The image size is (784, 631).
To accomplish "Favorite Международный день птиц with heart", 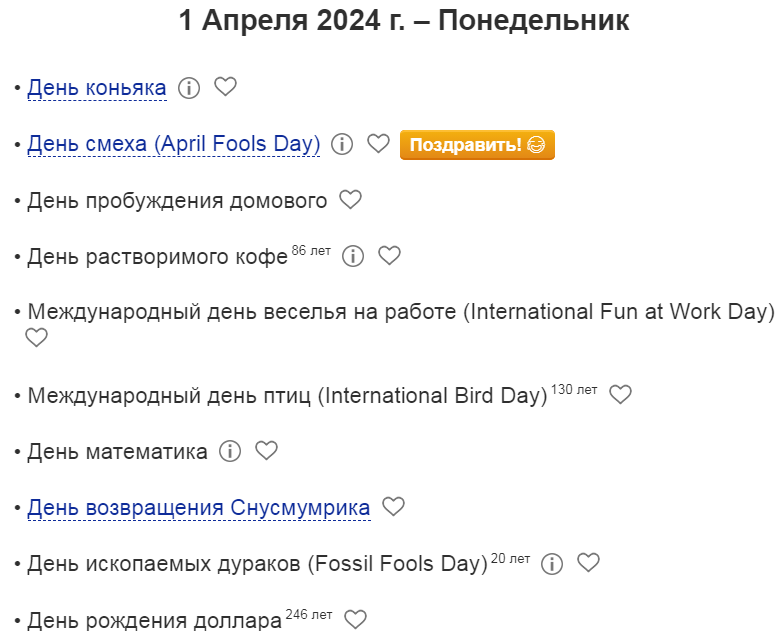I will point(621,395).
